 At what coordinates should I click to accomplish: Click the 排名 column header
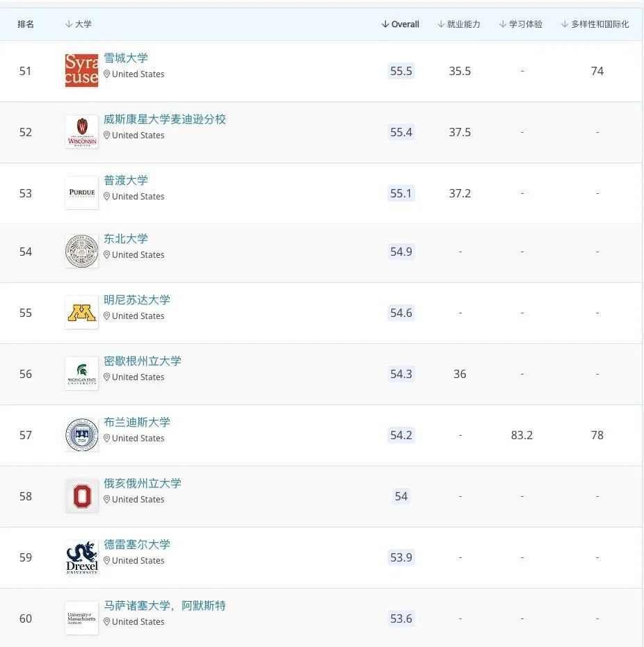point(26,24)
